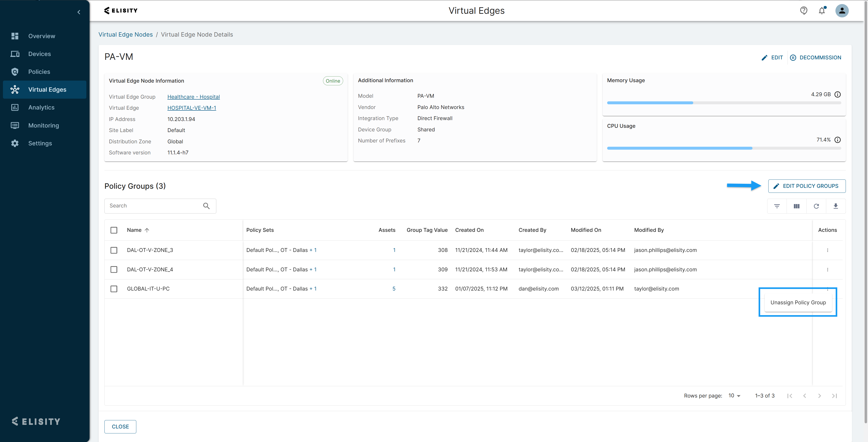Screen dimensions: 868x442
Task: Click the CPU Usage progress bar
Action: (723, 148)
